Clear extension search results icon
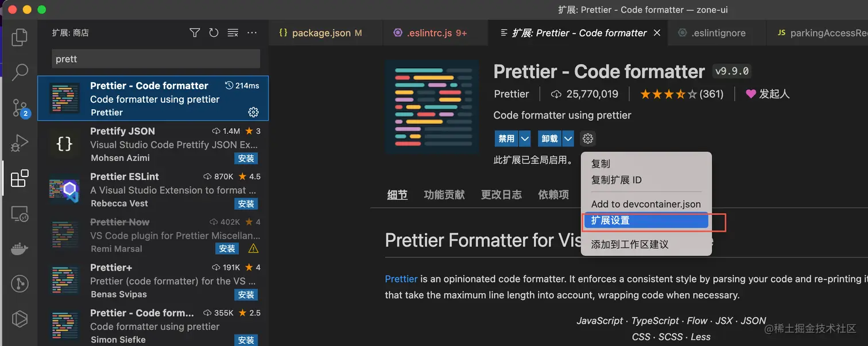 (x=232, y=33)
